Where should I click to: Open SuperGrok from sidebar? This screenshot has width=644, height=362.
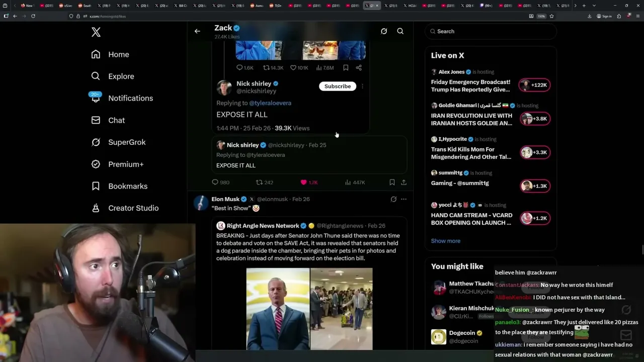point(118,142)
